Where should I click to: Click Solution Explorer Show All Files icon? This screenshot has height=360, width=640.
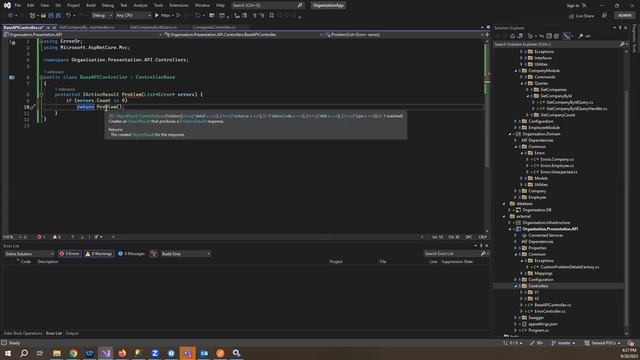pos(556,36)
